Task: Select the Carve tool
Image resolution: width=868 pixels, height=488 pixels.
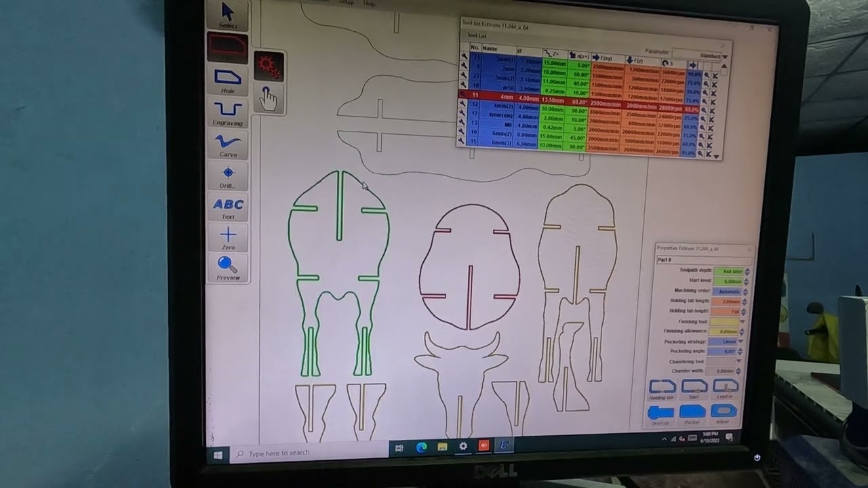Action: [228, 144]
